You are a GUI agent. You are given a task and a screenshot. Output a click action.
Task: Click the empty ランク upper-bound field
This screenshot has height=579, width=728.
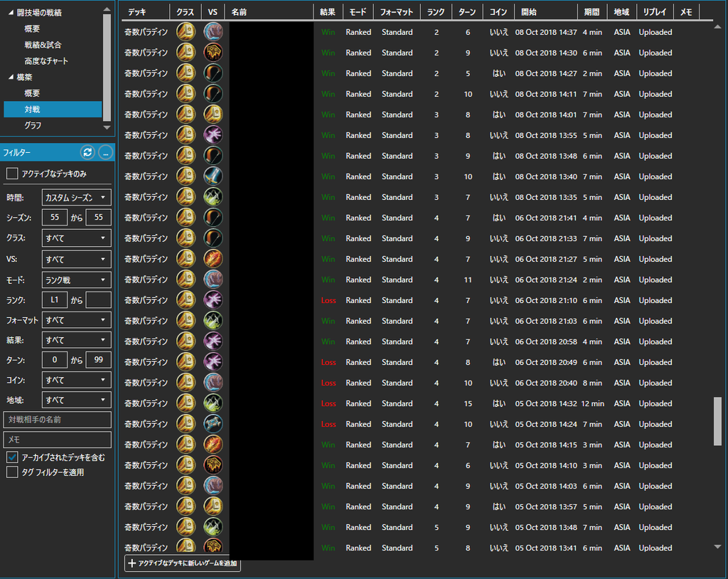click(x=98, y=300)
